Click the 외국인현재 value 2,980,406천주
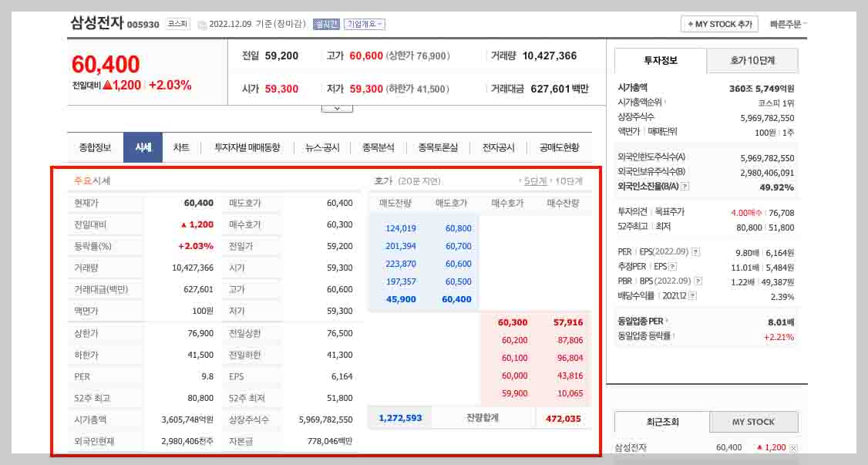This screenshot has width=868, height=465. click(x=187, y=441)
